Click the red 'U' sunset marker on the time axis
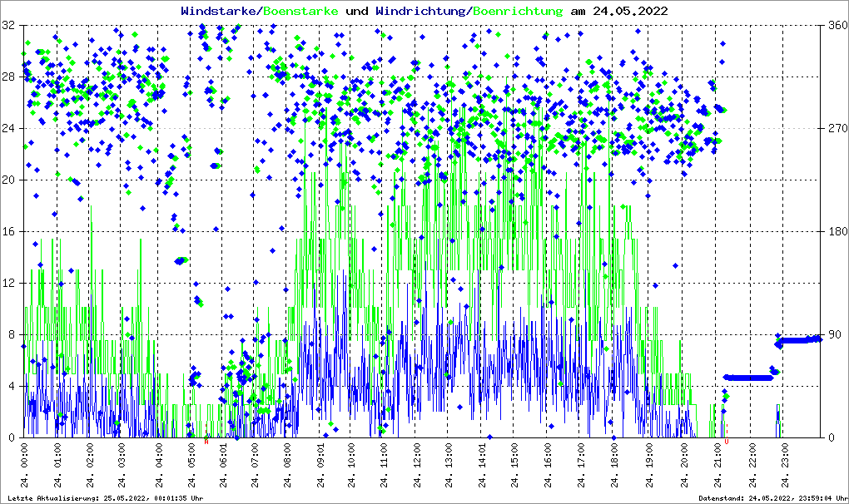The height and width of the screenshot is (504, 849). pos(727,442)
